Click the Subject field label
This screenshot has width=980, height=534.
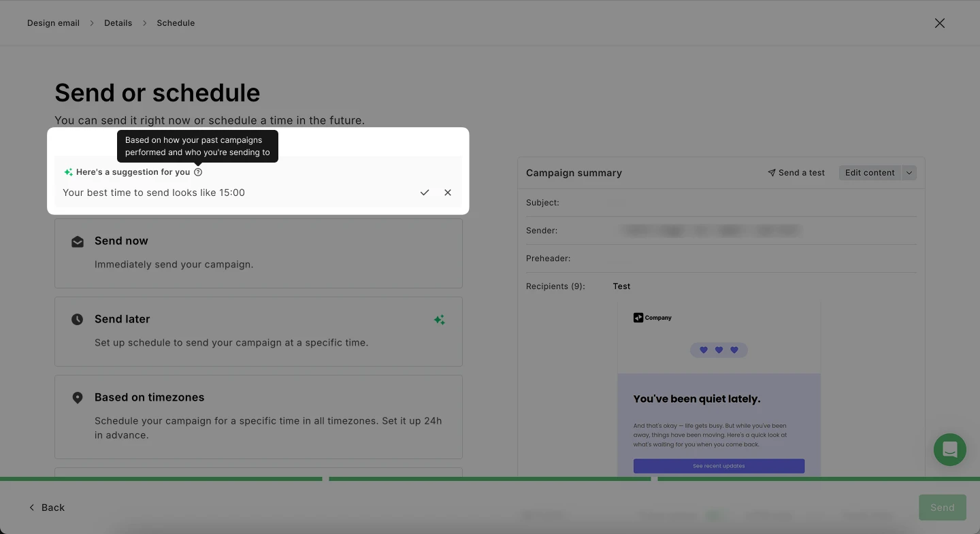[x=542, y=203]
